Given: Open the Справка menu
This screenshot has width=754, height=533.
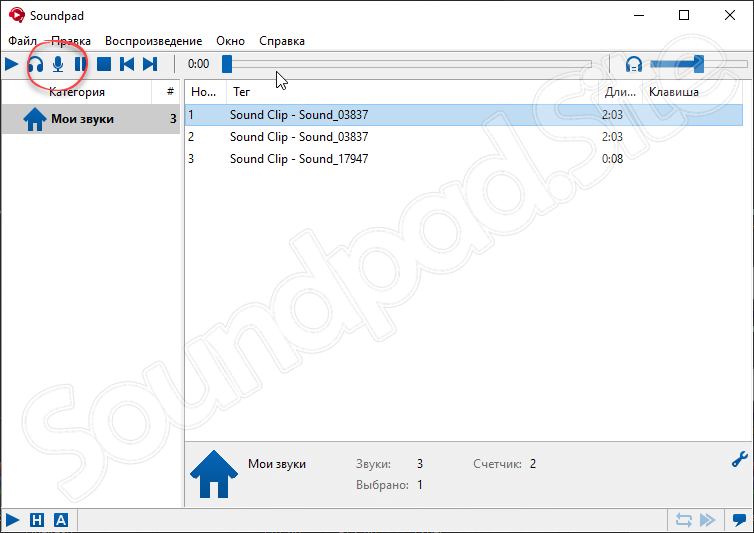Looking at the screenshot, I should click(282, 41).
